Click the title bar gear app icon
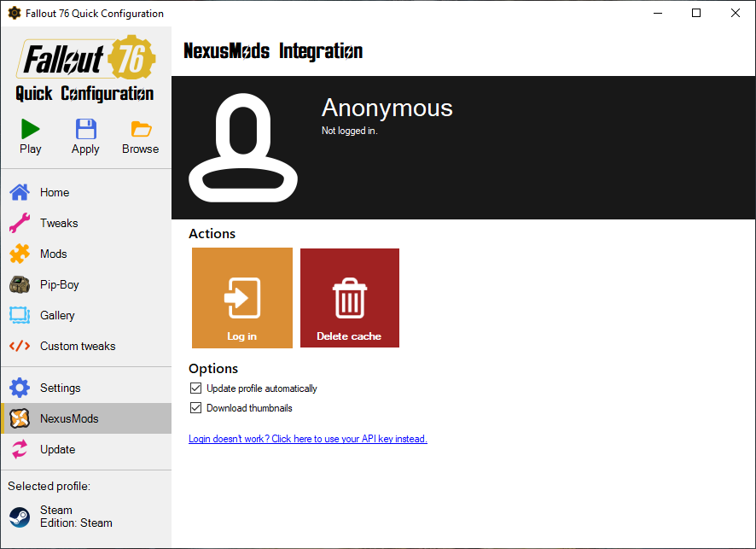The image size is (756, 549). [15, 13]
